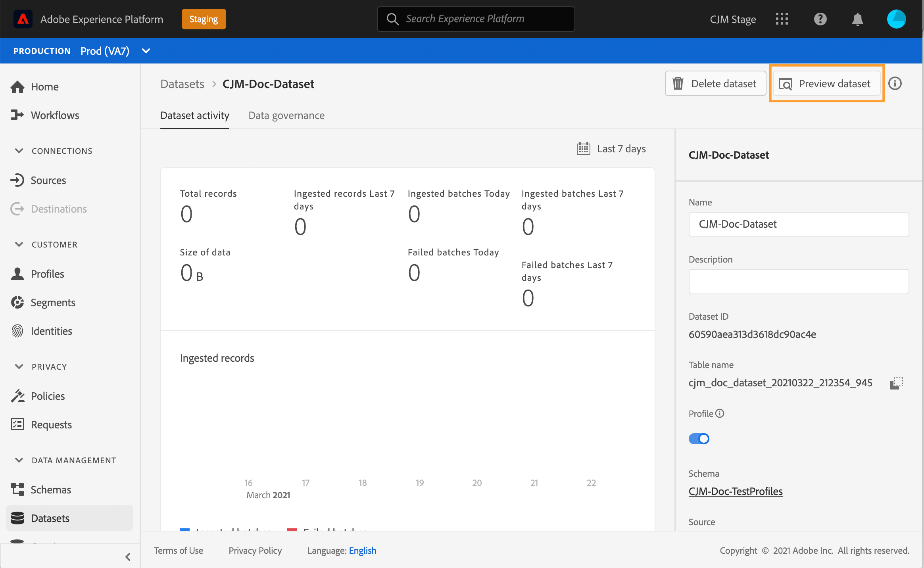This screenshot has width=924, height=568.
Task: Select the Dataset activity tab
Action: coord(194,115)
